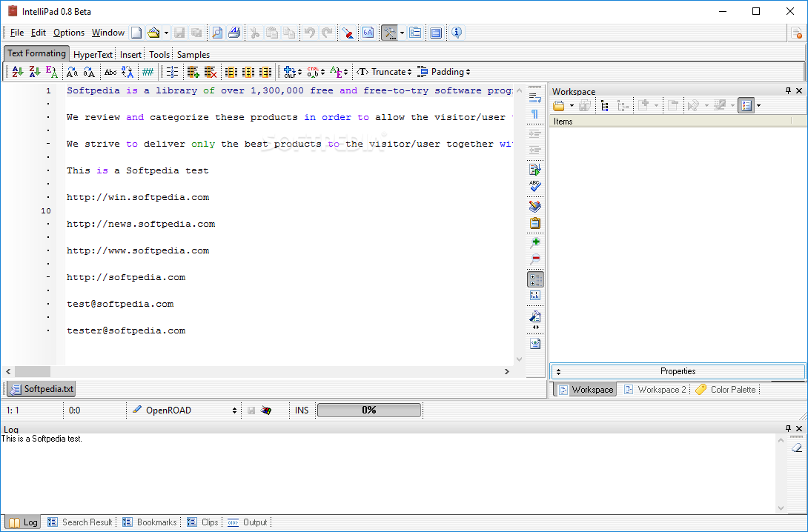Open the Truncate dropdown
This screenshot has height=532, width=808.
(384, 72)
